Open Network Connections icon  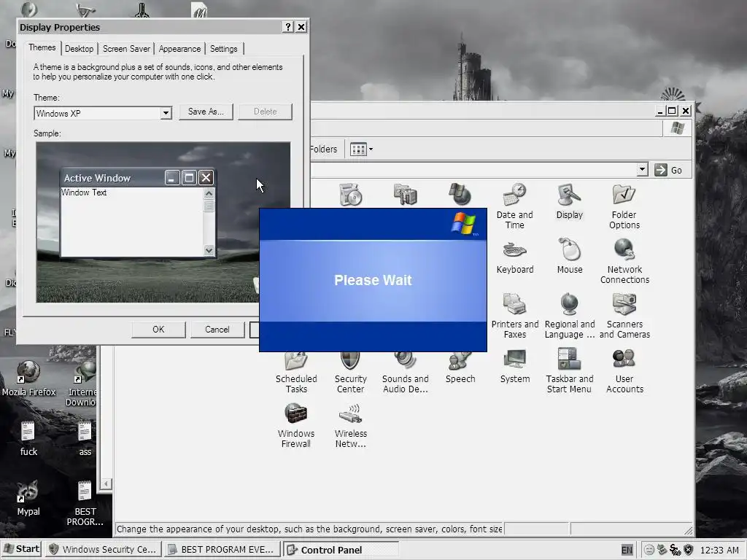[x=624, y=261]
